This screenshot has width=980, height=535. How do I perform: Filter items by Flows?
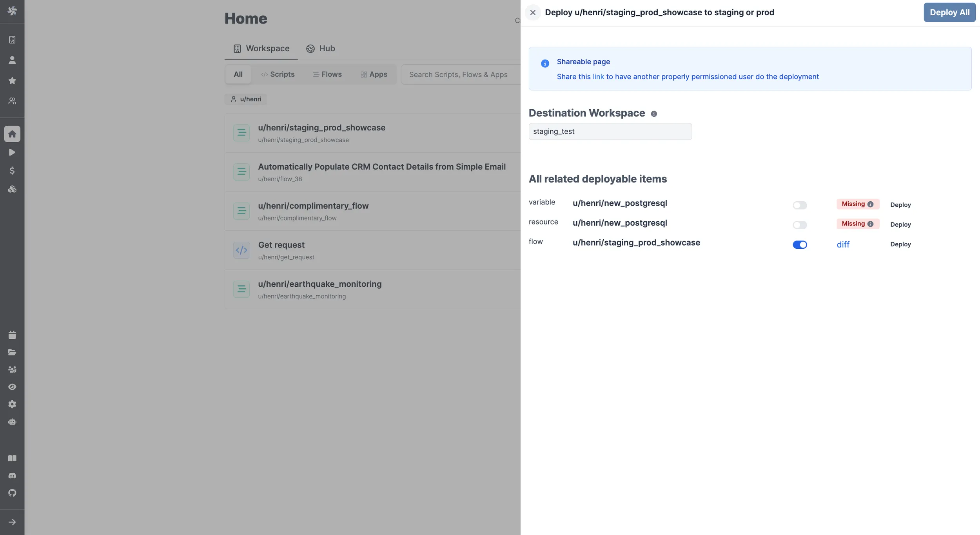tap(327, 74)
